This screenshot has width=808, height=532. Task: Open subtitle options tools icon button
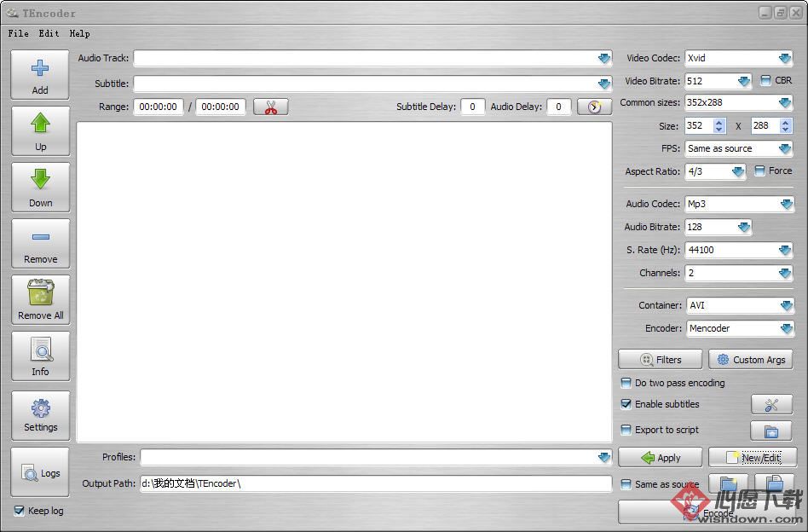(771, 405)
